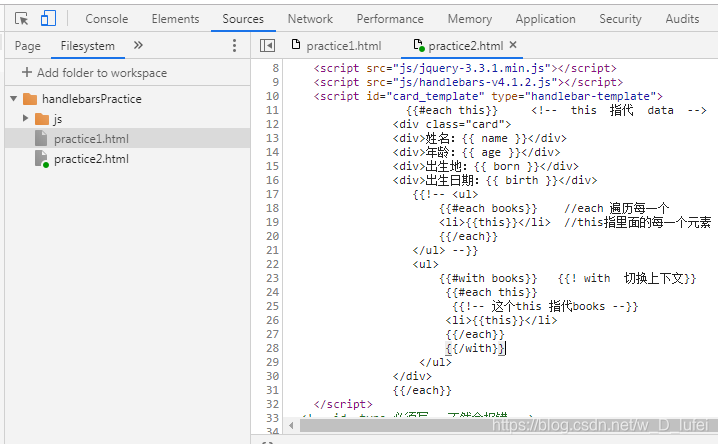Click the {{#with books}} line
This screenshot has height=444, width=718.
click(488, 278)
